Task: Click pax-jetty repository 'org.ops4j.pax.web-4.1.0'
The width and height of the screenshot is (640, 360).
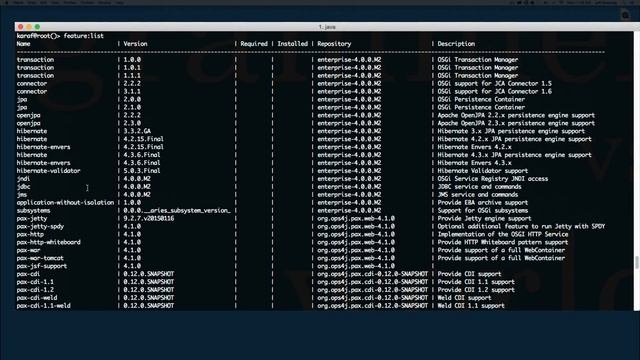Action: 356,218
